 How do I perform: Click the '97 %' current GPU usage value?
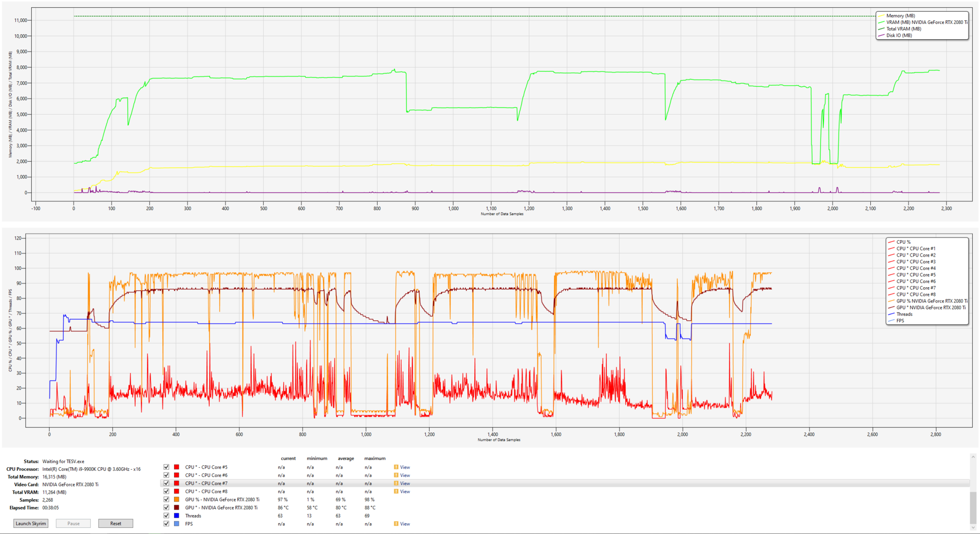coord(283,500)
